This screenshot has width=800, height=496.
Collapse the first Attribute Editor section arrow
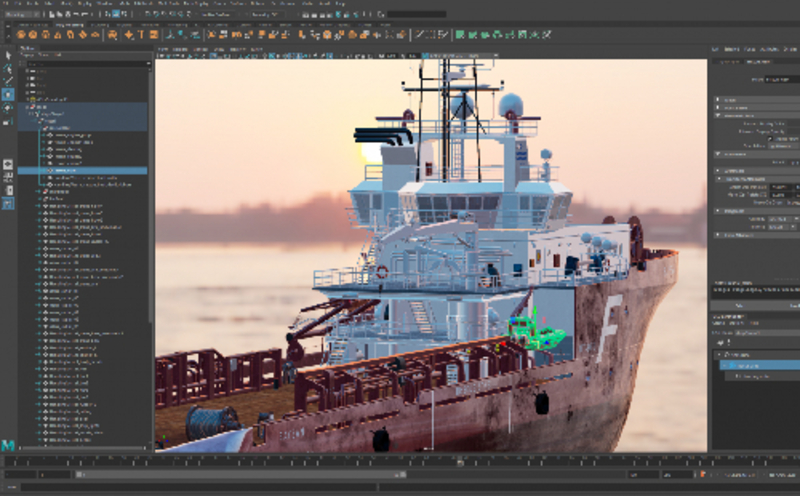(718, 100)
